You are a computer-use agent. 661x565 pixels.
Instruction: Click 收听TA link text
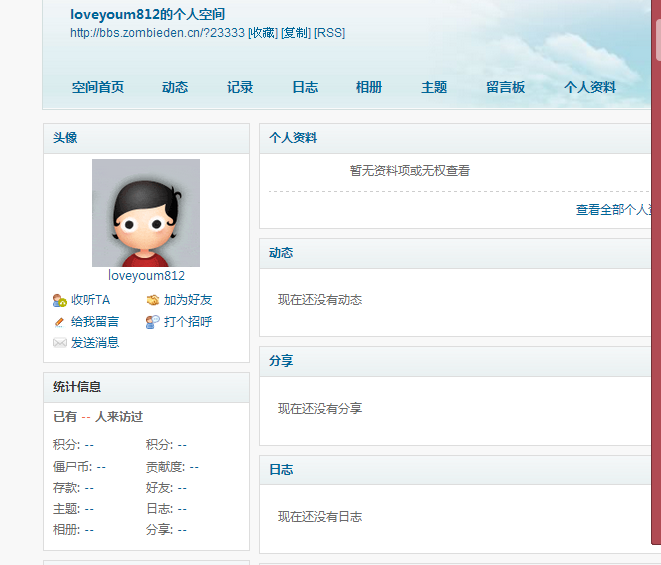click(91, 300)
